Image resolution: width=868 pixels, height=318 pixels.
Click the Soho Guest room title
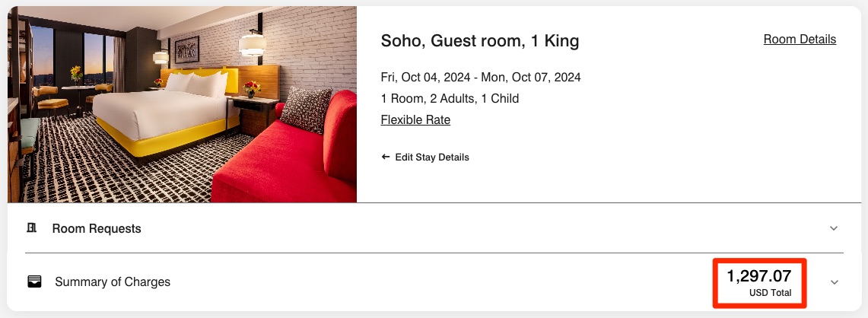coord(479,41)
